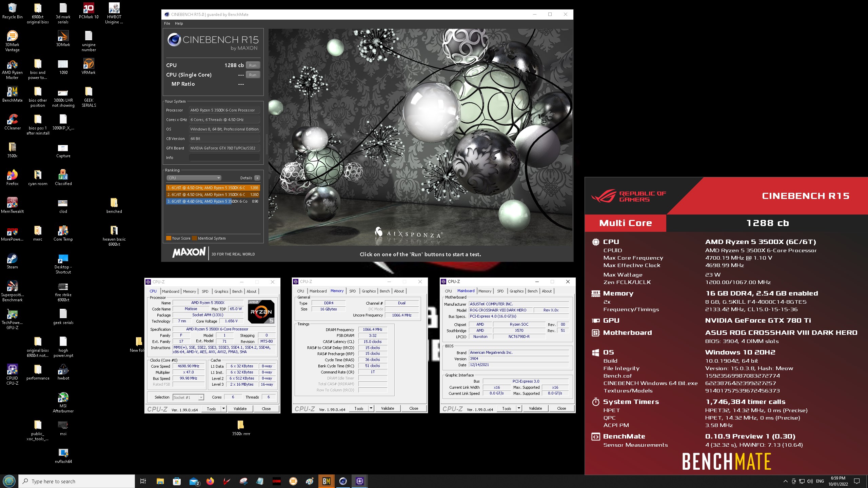Viewport: 868px width, 488px height.
Task: Open the volume control in system tray
Action: click(x=810, y=481)
